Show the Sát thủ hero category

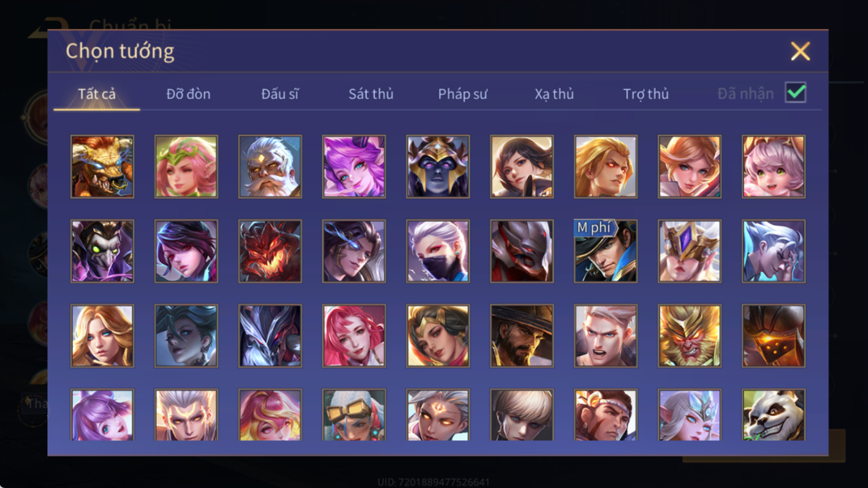pos(371,94)
